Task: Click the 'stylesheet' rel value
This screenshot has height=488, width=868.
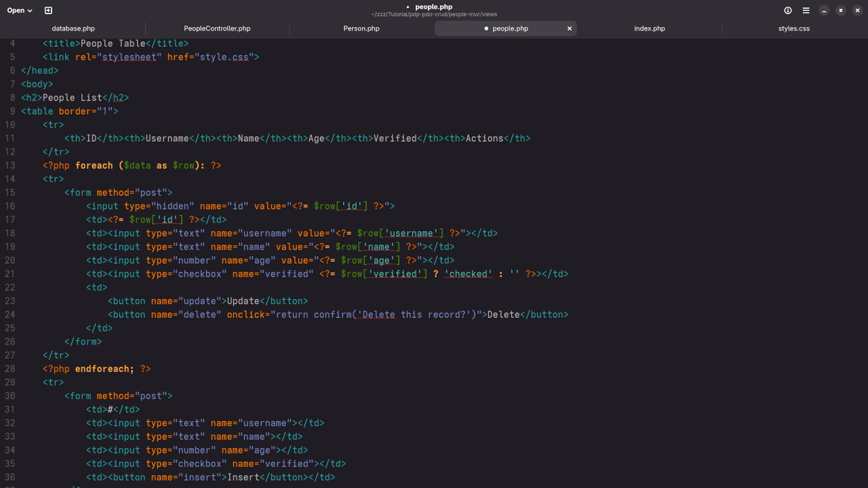Action: (130, 57)
